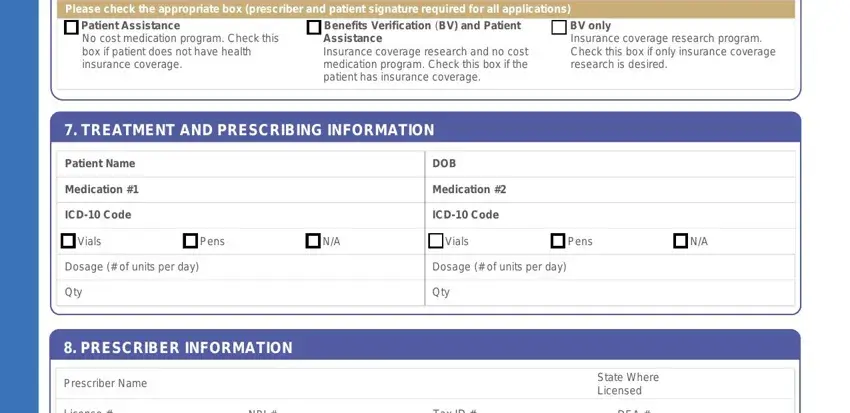This screenshot has width=850, height=413.
Task: Click the DOB field
Action: click(610, 164)
